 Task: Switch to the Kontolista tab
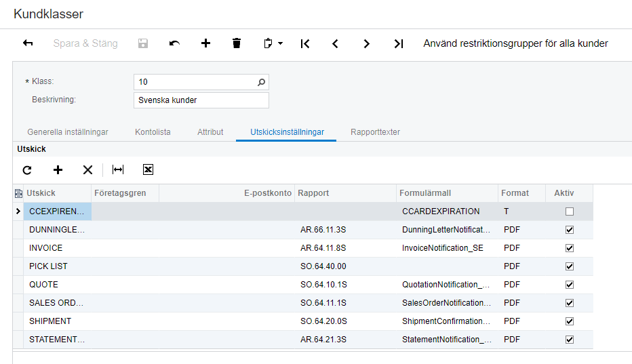[153, 132]
